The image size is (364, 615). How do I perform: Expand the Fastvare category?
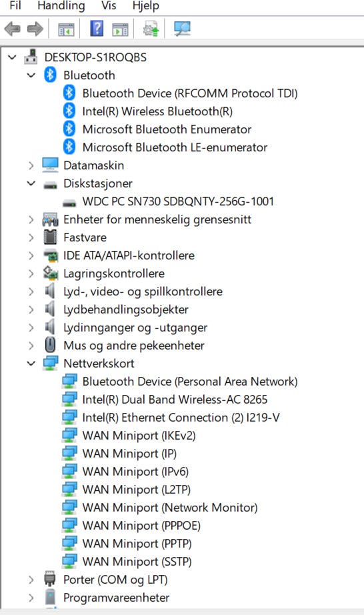coord(31,237)
